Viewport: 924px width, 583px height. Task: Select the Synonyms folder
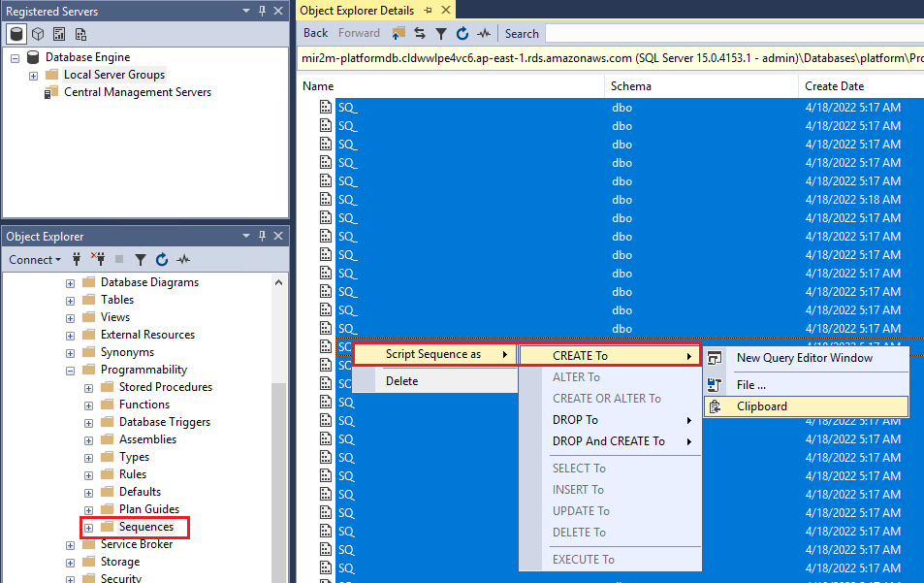(x=127, y=352)
